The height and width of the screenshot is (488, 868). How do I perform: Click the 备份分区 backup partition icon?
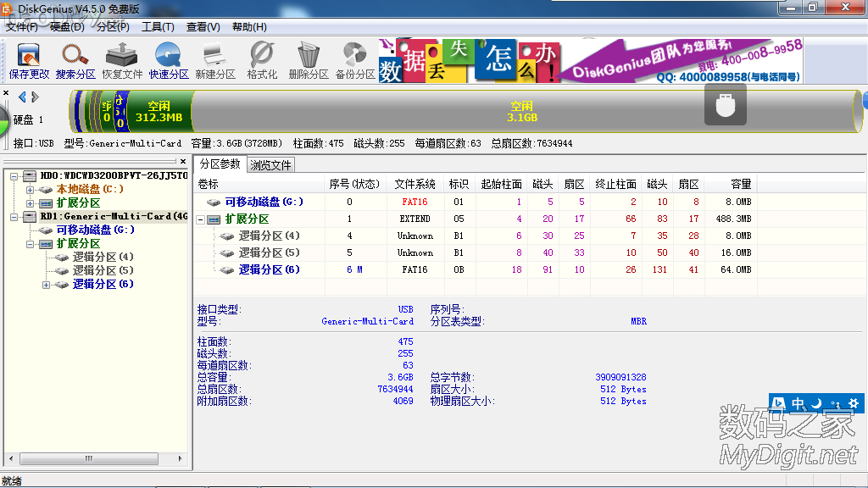click(x=355, y=61)
